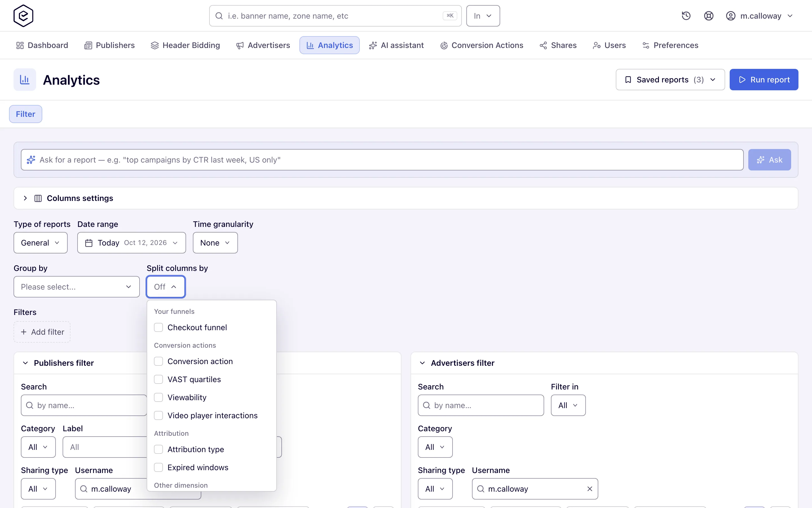Image resolution: width=812 pixels, height=508 pixels.
Task: Check the Checkout funnel option
Action: (x=158, y=327)
